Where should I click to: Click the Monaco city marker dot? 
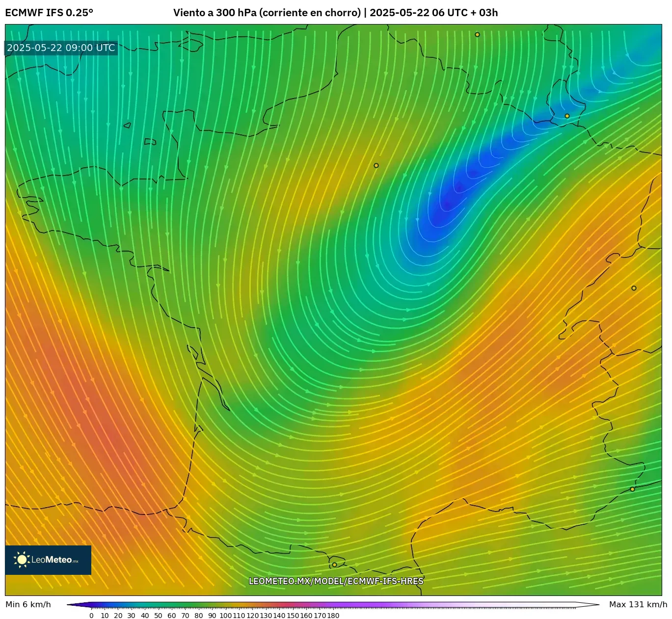(632, 489)
